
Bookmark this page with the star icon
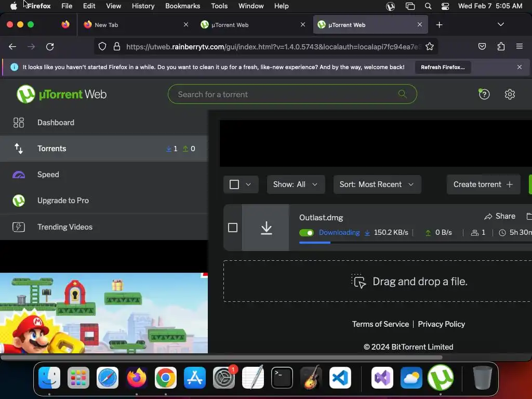(x=430, y=46)
